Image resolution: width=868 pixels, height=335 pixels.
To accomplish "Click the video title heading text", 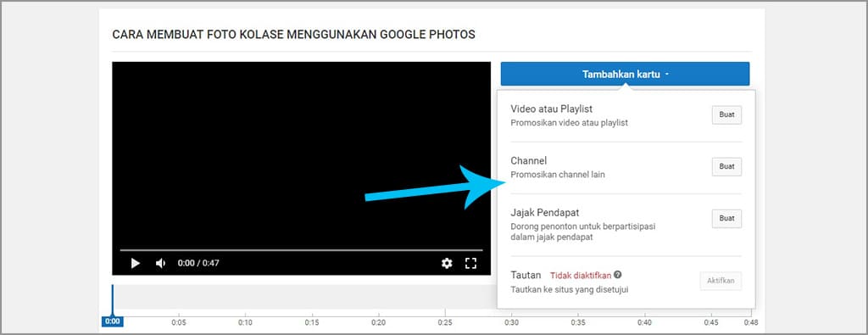I will click(293, 34).
